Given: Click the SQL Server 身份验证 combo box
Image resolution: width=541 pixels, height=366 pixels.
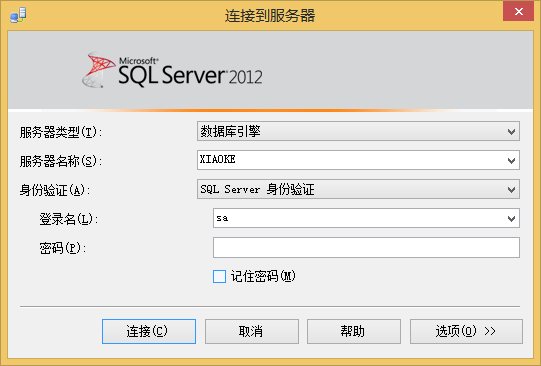Looking at the screenshot, I should click(358, 189).
